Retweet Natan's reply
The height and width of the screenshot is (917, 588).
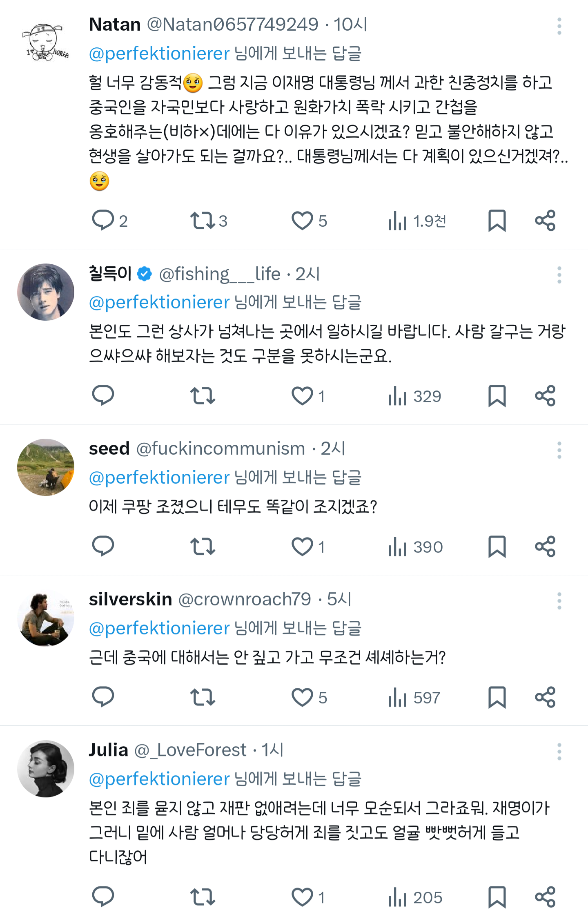pos(203,221)
